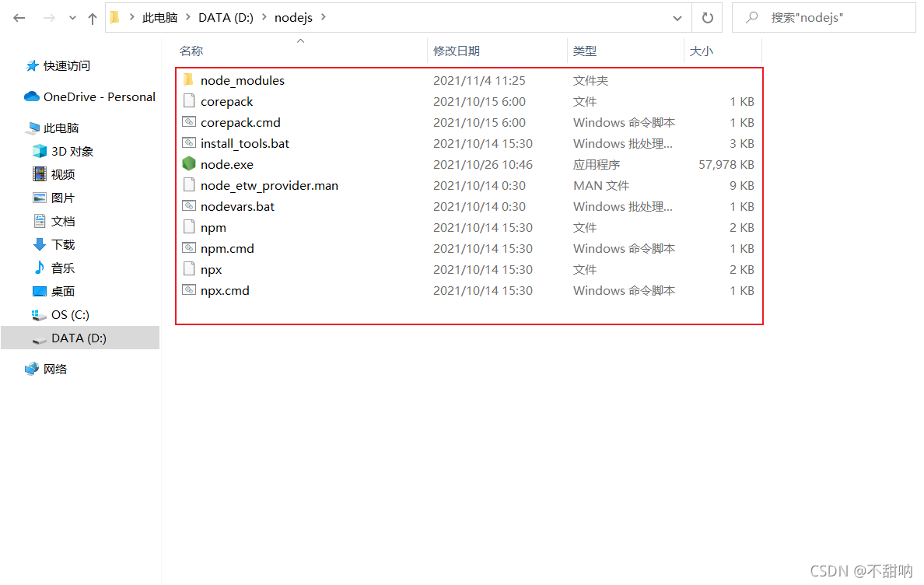Open OS (C:) drive in sidebar
Image resolution: width=924 pixels, height=585 pixels.
point(70,314)
